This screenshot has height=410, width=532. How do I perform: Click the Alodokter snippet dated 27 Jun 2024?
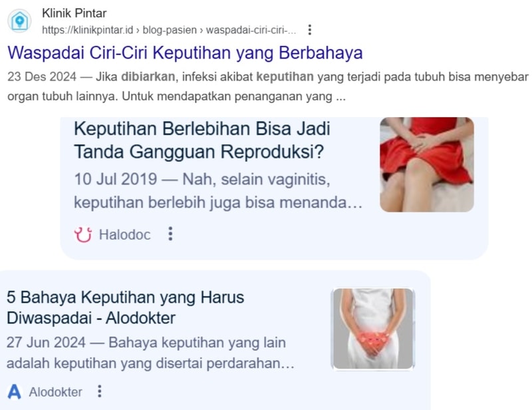150,353
